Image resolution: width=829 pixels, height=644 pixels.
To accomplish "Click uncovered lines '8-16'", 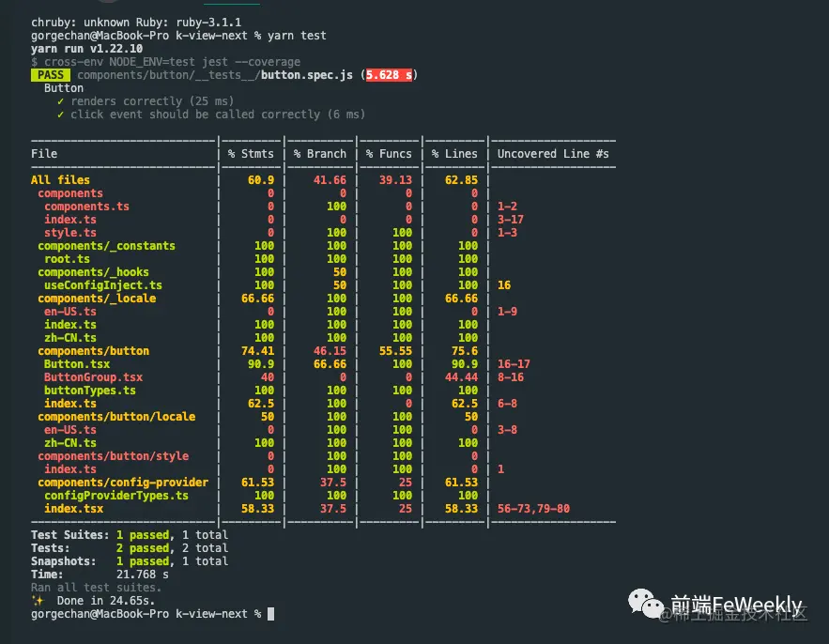I will pos(510,377).
